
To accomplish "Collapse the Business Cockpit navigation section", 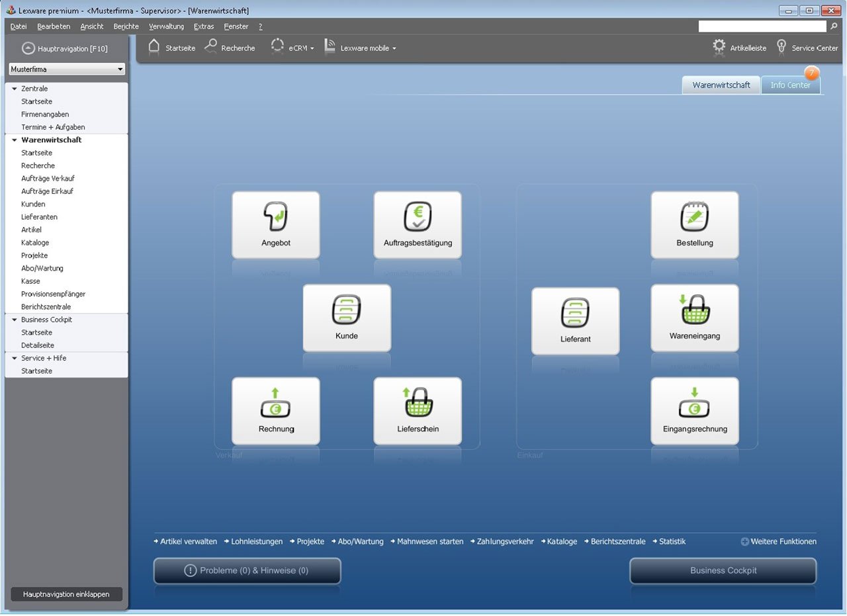I will (15, 320).
